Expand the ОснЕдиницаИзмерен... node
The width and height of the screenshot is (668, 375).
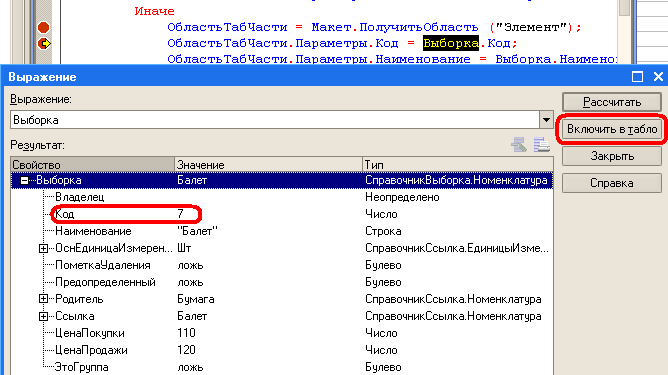coord(43,248)
